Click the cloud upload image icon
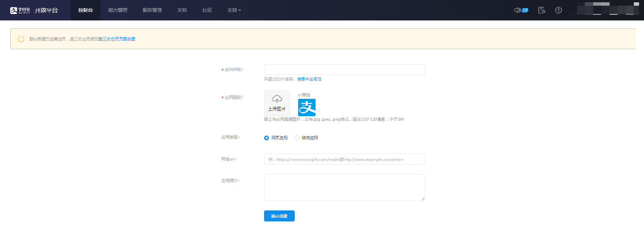This screenshot has height=246, width=644. pyautogui.click(x=277, y=100)
